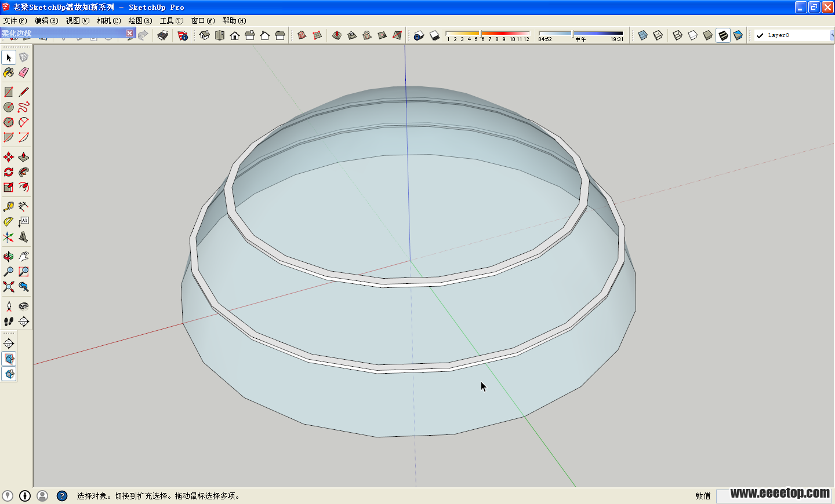Select the Push/Pull tool
Screen dimensions: 835x504
click(24, 157)
